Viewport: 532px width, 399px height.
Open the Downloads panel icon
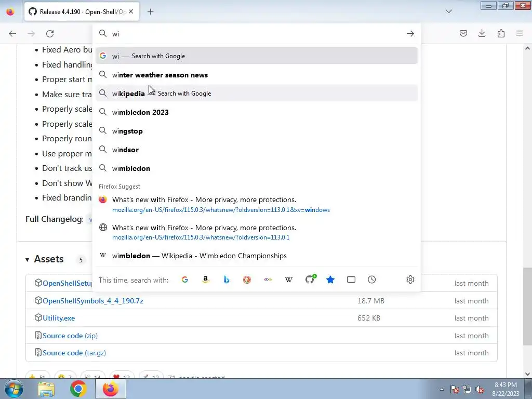(x=482, y=33)
